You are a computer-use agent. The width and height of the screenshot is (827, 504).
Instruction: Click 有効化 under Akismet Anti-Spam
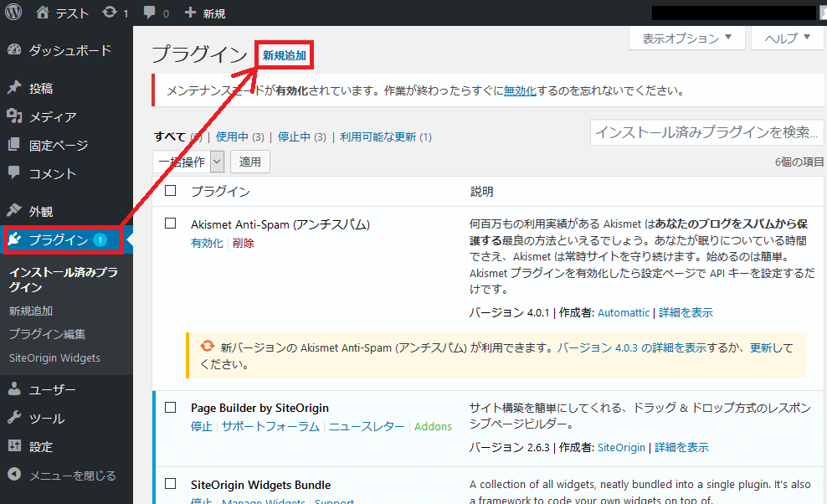(x=208, y=243)
